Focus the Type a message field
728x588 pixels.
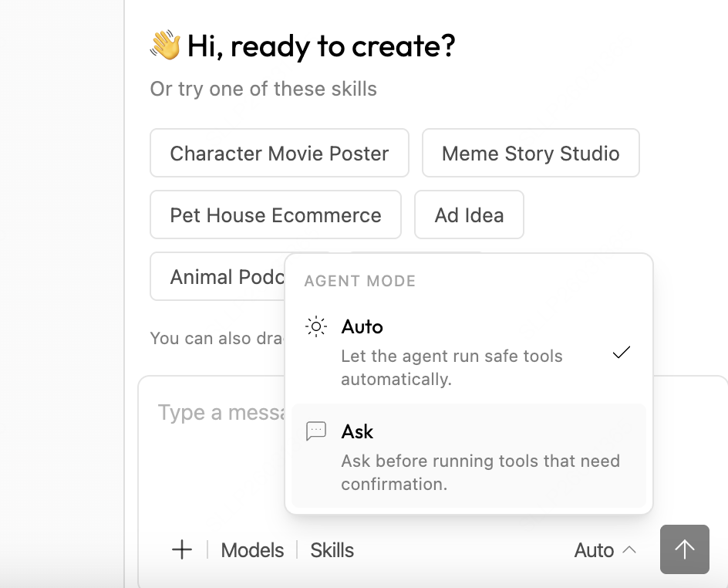(221, 412)
